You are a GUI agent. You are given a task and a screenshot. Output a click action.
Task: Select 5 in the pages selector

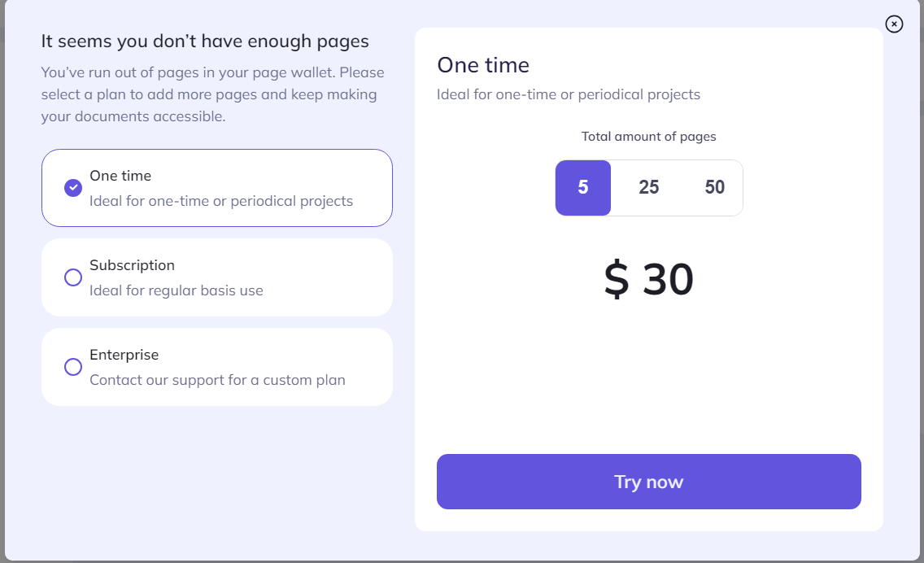(582, 187)
